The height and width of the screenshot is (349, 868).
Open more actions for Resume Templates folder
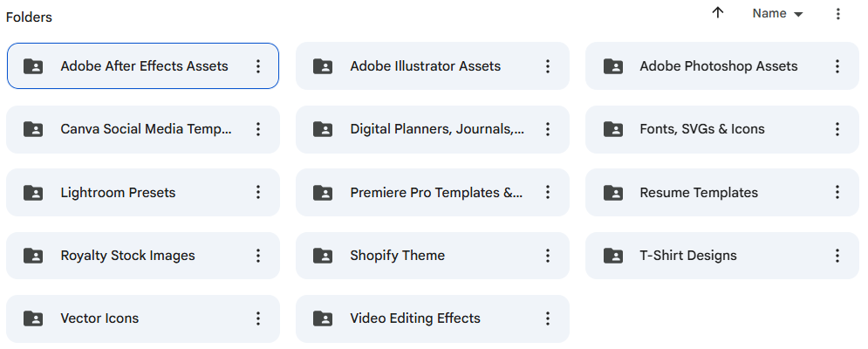point(837,192)
